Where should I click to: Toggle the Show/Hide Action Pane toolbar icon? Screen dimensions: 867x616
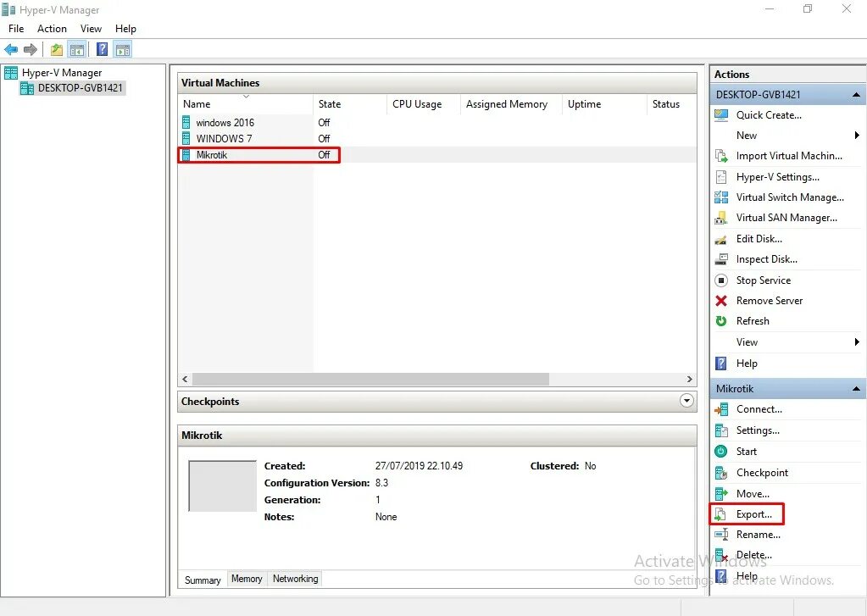123,50
